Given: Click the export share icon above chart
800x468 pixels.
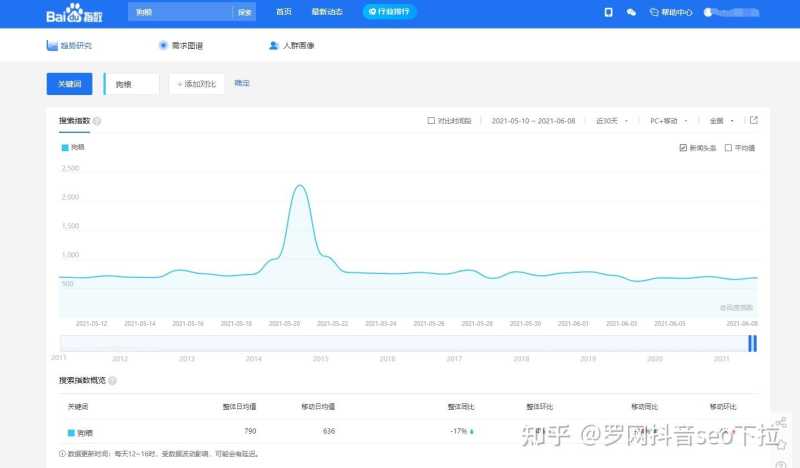Looking at the screenshot, I should 754,120.
